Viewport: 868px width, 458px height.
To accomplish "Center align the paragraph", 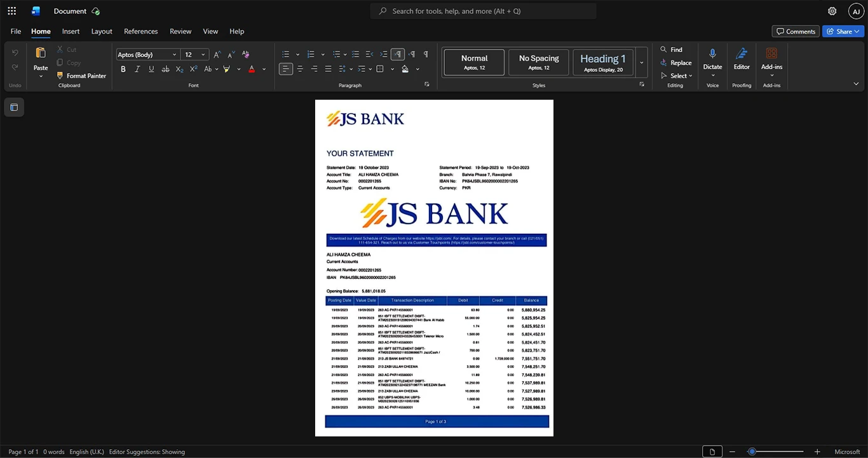I will [300, 69].
